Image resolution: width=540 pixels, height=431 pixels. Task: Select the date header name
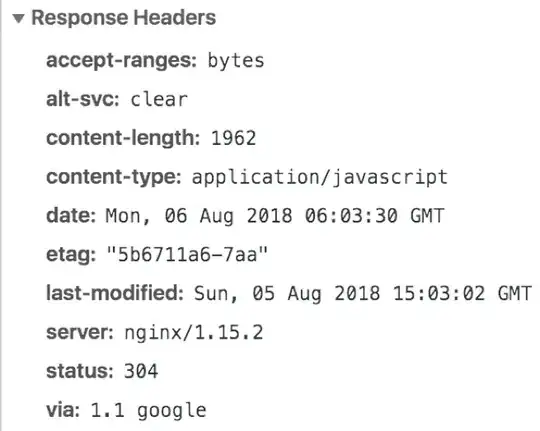71,216
